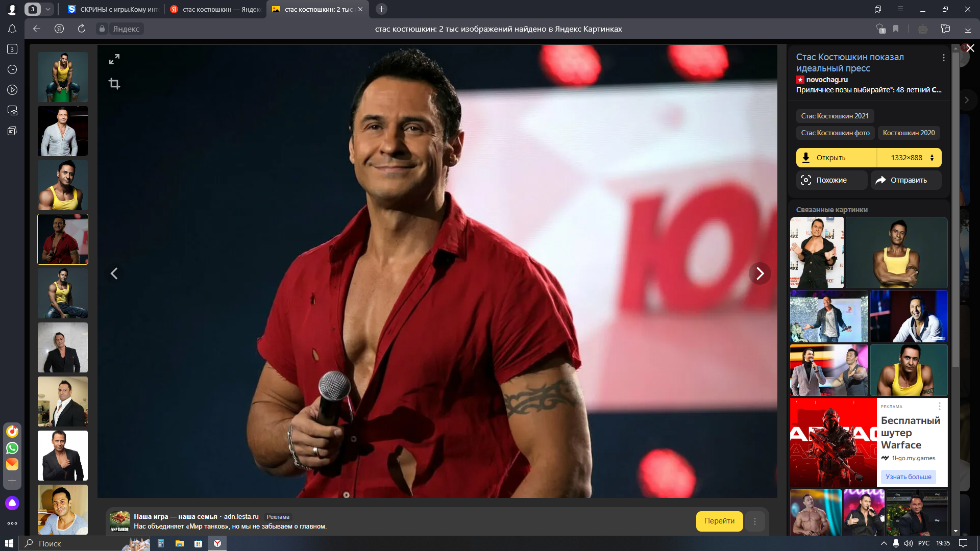The width and height of the screenshot is (980, 551).
Task: Click the crop image icon
Action: tap(114, 84)
